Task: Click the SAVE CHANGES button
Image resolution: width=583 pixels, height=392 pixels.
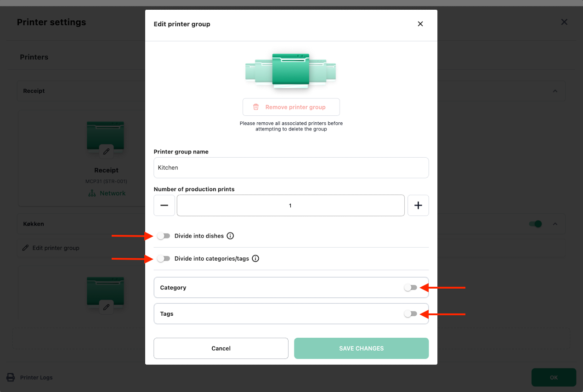Action: pyautogui.click(x=361, y=348)
